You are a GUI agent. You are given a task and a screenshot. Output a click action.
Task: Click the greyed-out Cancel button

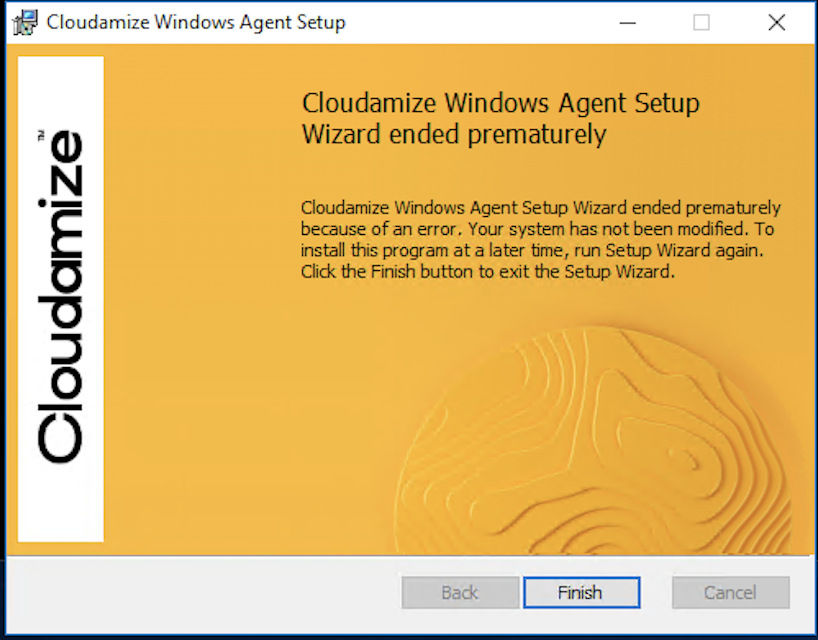[730, 593]
